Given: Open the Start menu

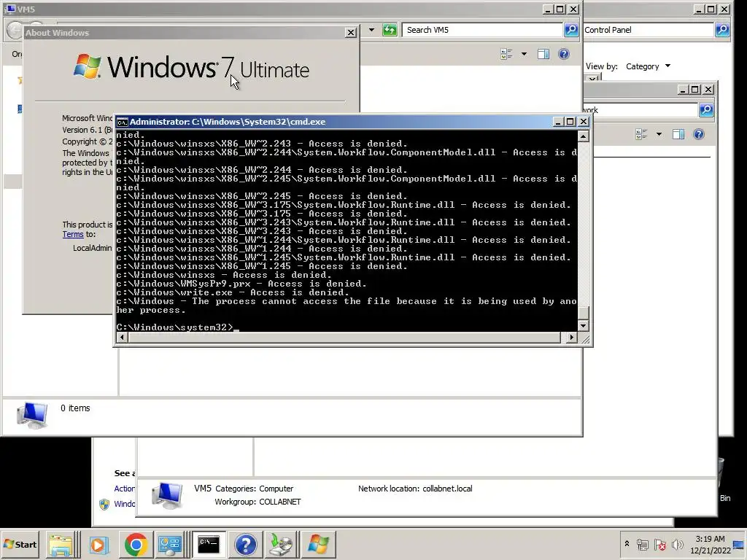Looking at the screenshot, I should click(20, 544).
